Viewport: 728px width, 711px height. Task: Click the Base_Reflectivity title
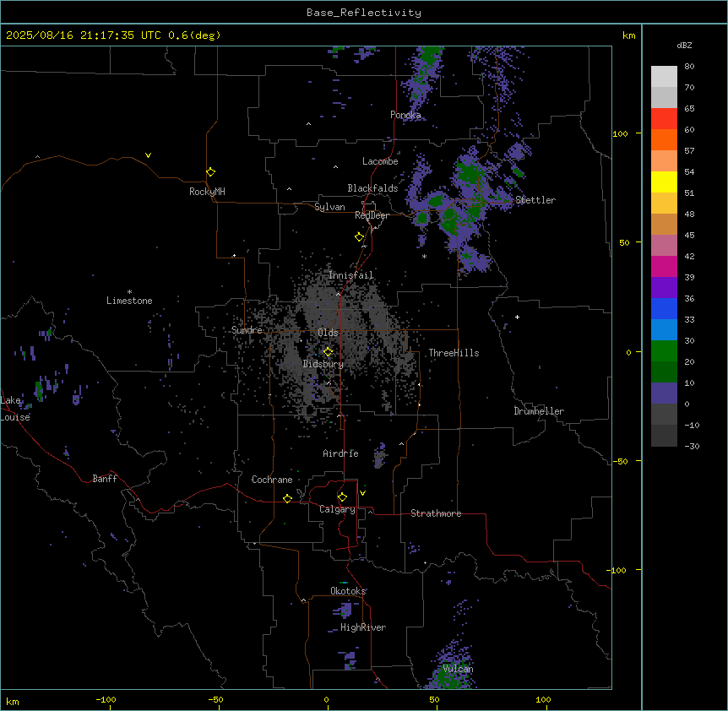(364, 13)
